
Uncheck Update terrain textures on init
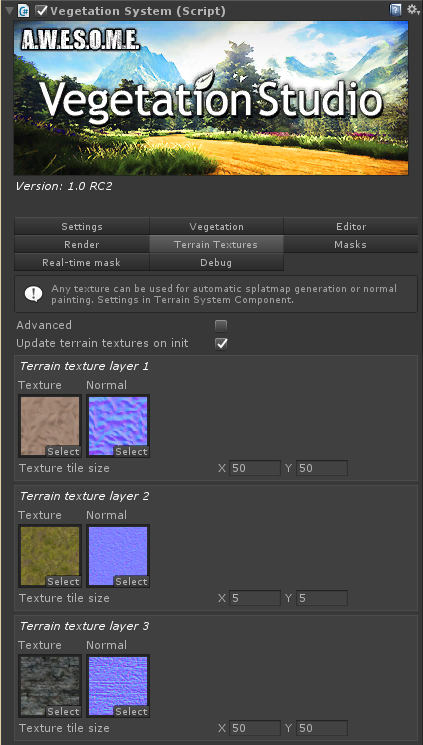[x=221, y=344]
